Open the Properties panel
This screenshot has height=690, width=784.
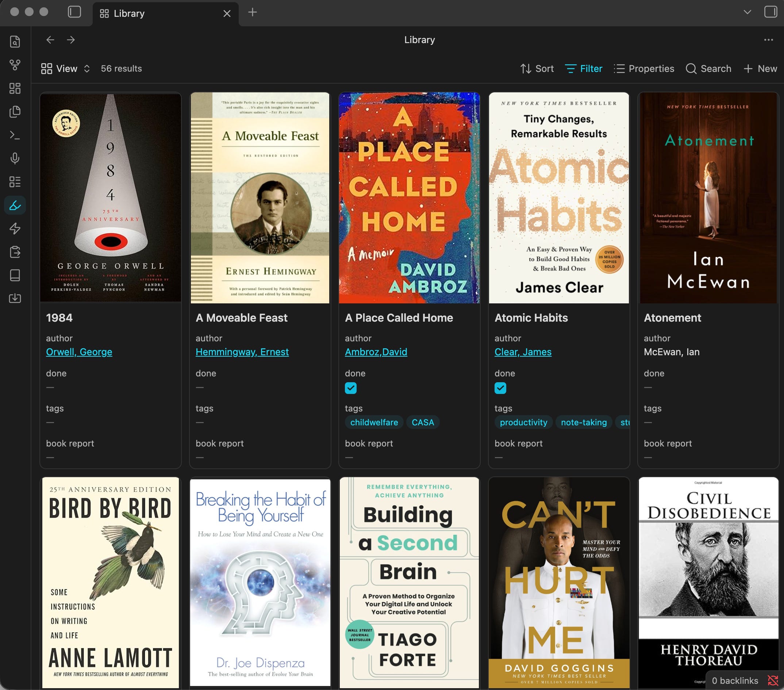(643, 69)
